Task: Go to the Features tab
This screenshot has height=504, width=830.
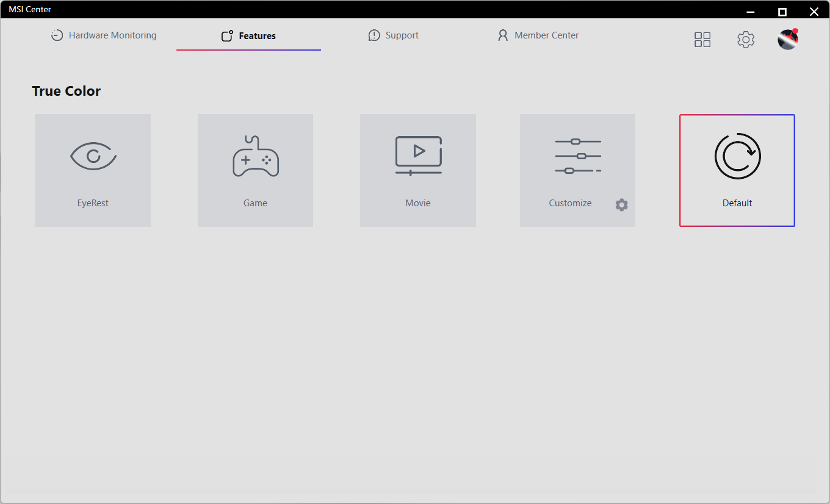Action: click(x=248, y=36)
